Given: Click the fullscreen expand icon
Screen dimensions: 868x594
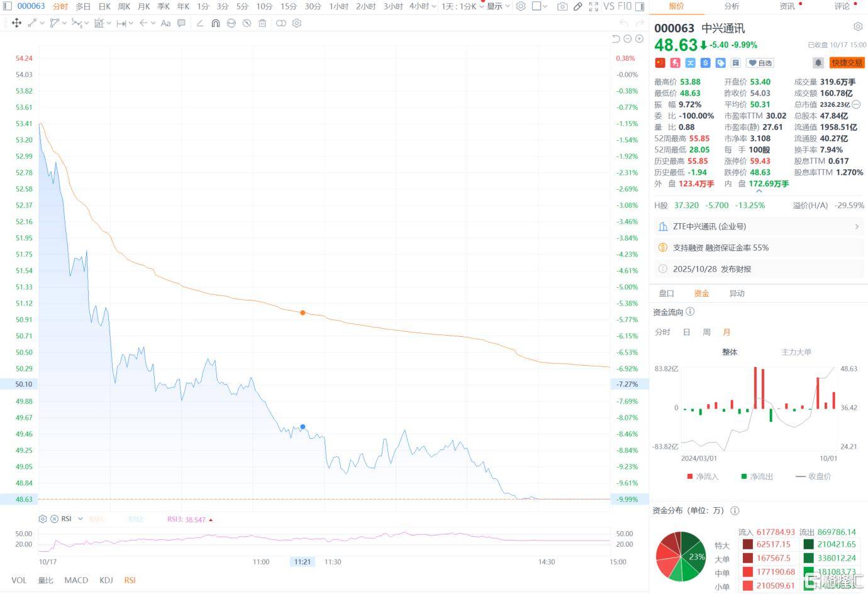Looking at the screenshot, I should [594, 6].
